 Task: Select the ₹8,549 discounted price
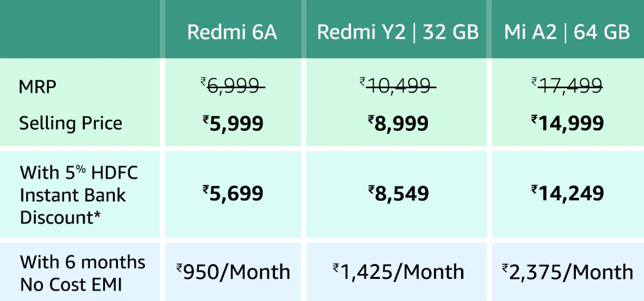[x=398, y=193]
